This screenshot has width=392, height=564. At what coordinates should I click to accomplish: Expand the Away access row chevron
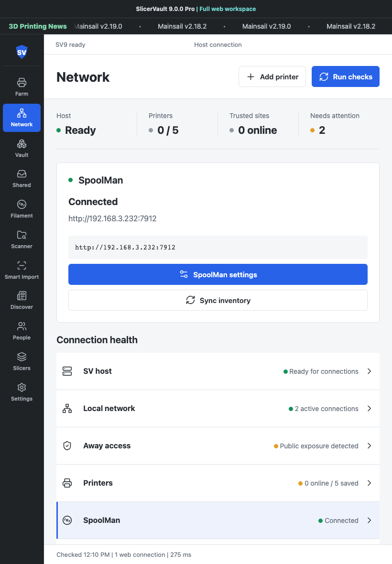click(x=370, y=445)
